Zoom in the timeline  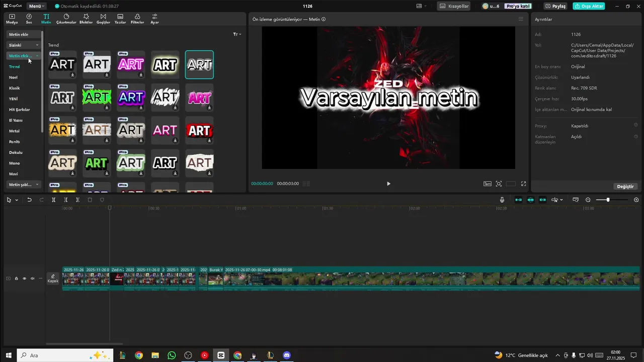[636, 200]
